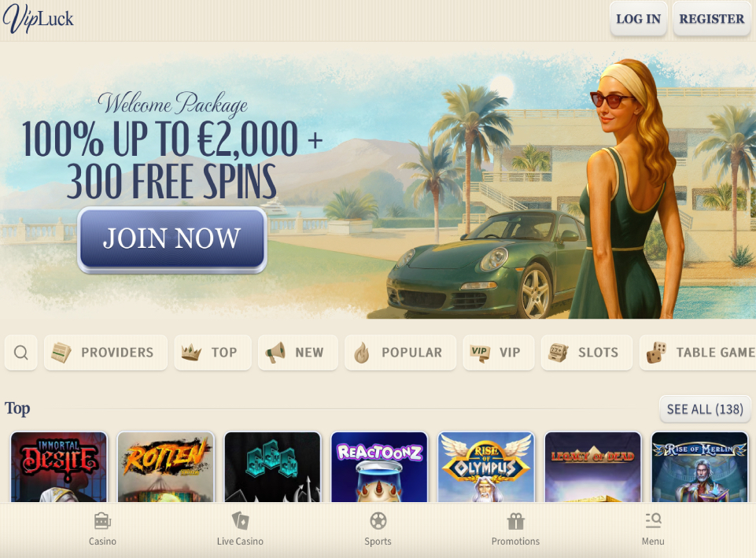Click the Log In button

click(638, 19)
